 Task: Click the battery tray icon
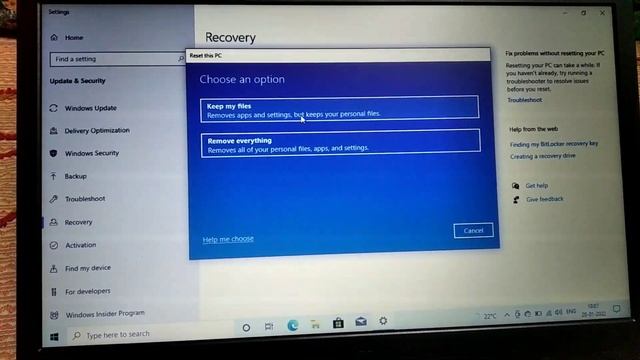point(538,313)
